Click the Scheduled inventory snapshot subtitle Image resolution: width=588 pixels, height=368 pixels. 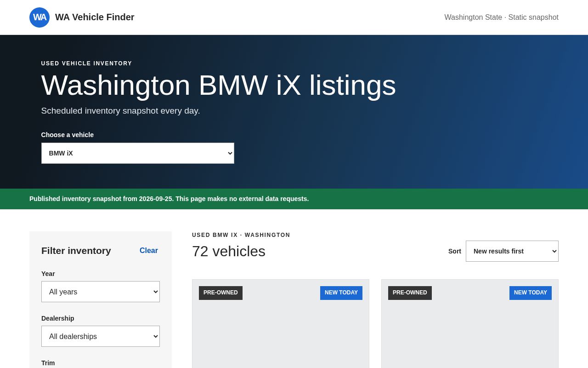[x=121, y=111]
